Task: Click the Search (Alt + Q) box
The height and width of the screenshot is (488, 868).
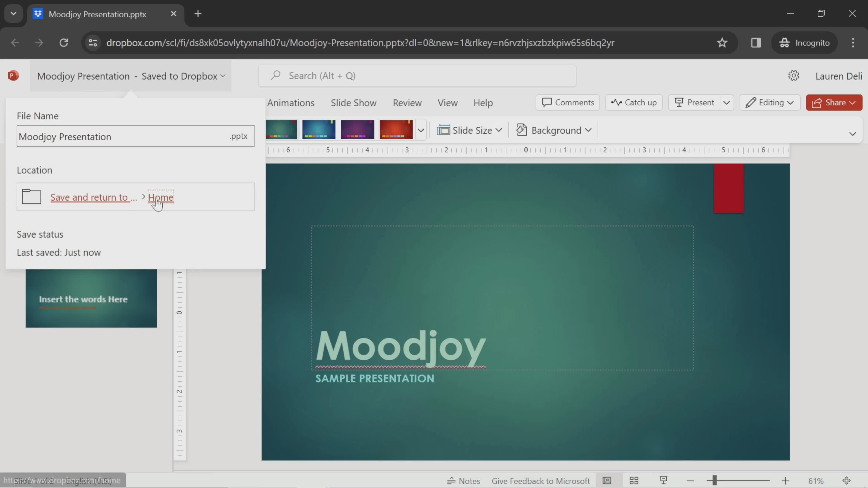Action: click(417, 76)
